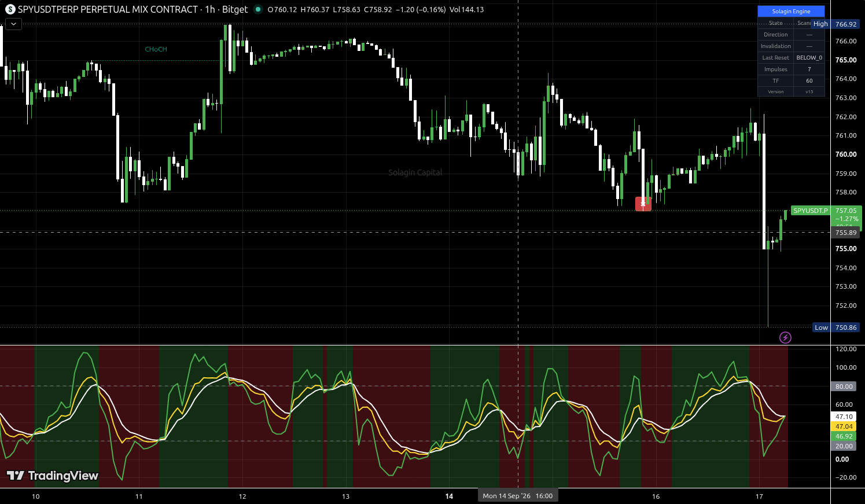Select the SPYUSDTPERP PERPETUAL MIX CONTRACT title
Screen dimensions: 865x504
coord(108,9)
